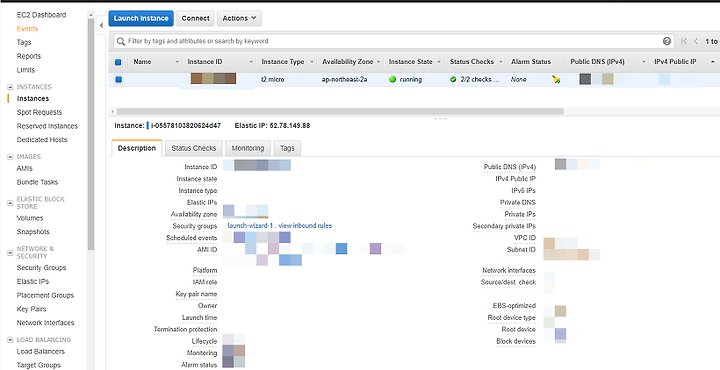
Task: Open Reports in the sidebar
Action: tap(28, 56)
